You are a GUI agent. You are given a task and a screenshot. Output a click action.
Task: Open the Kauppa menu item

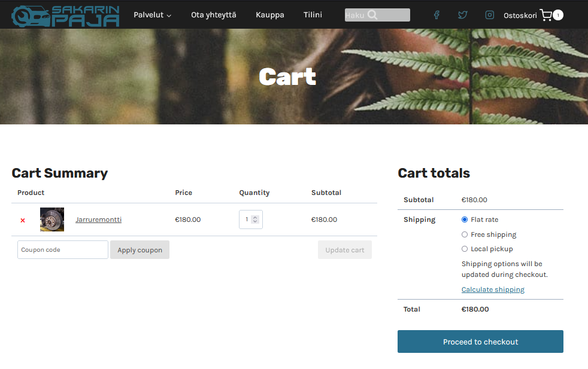coord(269,15)
